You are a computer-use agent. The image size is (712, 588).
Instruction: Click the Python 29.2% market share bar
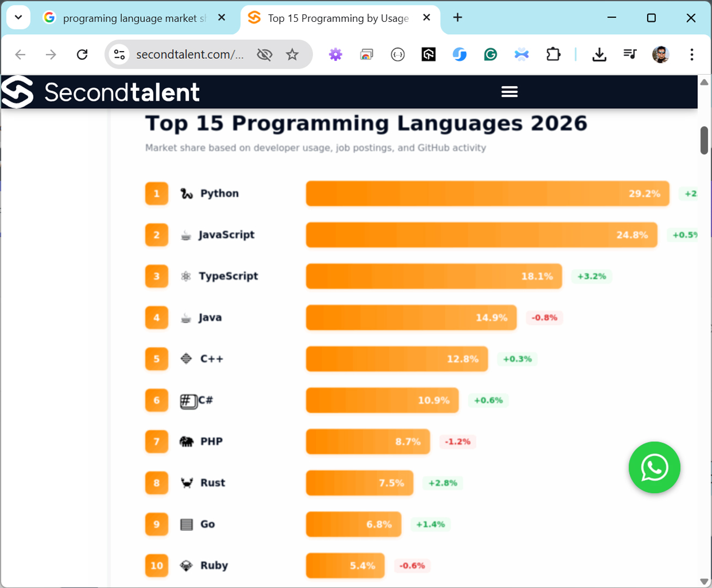[x=487, y=193]
